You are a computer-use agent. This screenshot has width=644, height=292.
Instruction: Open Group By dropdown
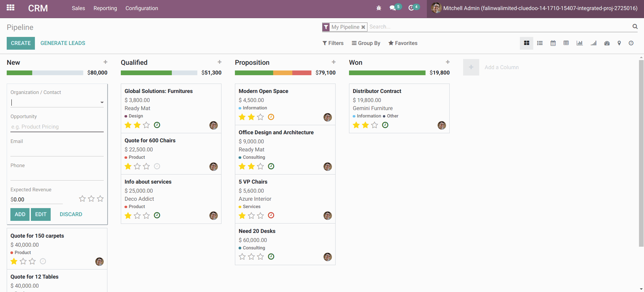point(366,43)
